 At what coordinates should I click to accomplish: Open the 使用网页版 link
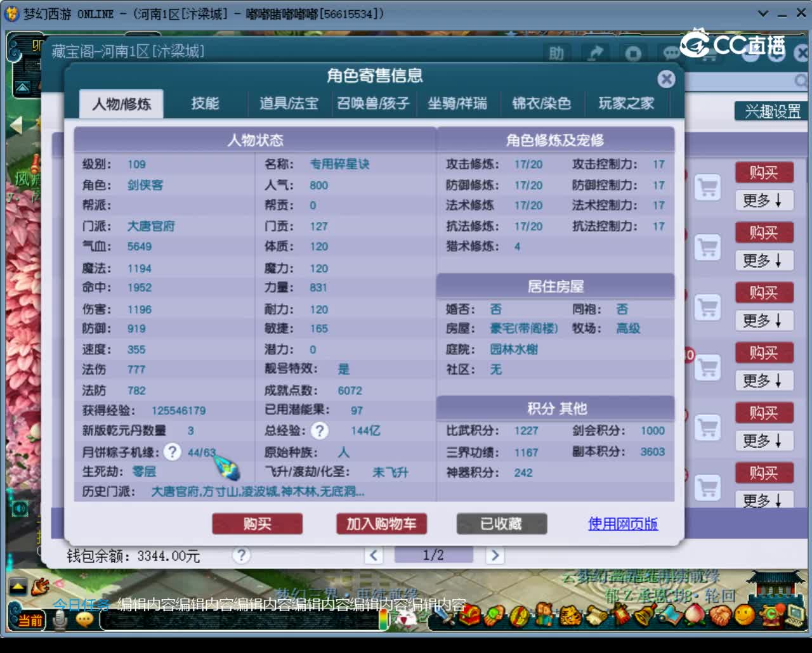(622, 524)
